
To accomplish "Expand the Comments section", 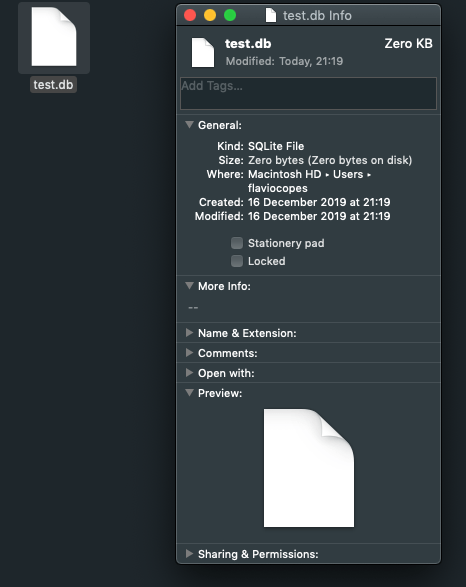I will click(189, 353).
